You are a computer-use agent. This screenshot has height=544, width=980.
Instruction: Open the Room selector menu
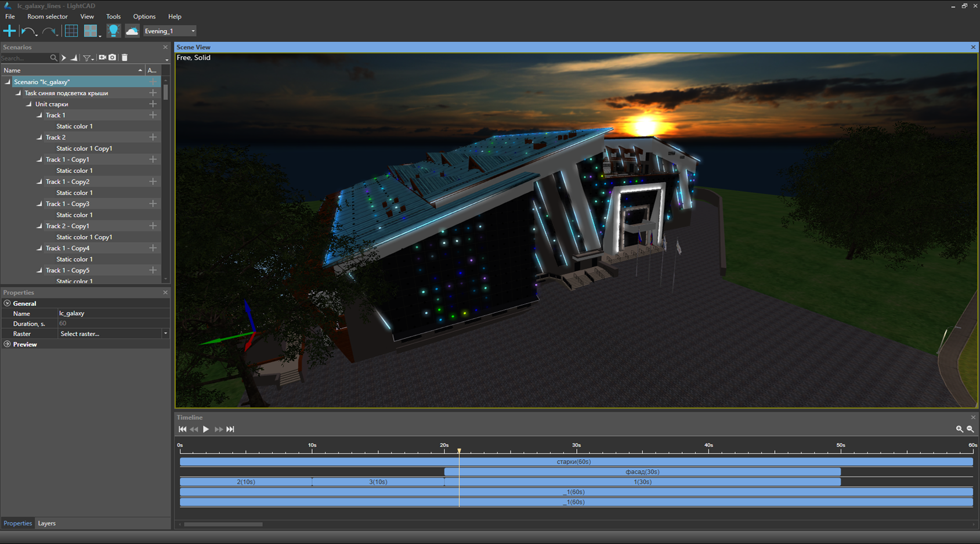[x=47, y=17]
